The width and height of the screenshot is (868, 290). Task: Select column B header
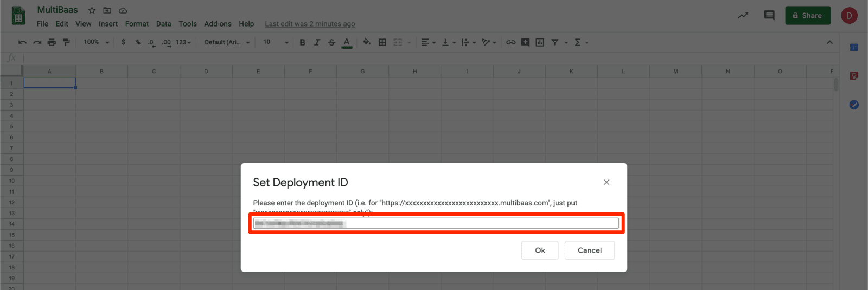click(x=101, y=71)
